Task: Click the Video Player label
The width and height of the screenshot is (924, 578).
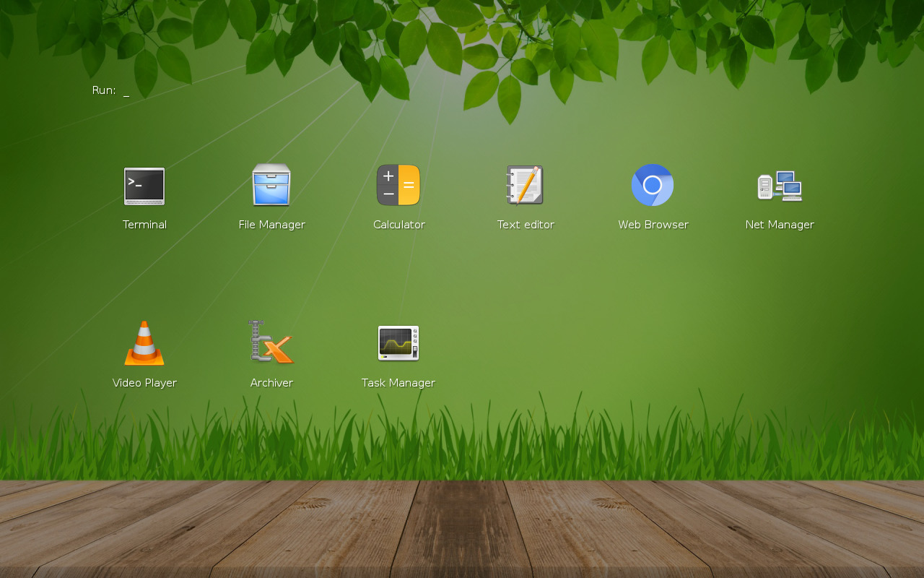Action: tap(144, 382)
